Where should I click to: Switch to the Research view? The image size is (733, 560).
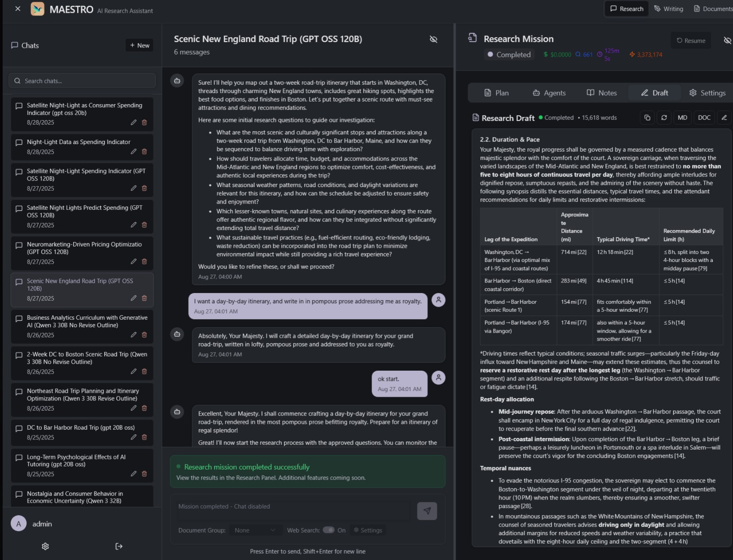(x=627, y=9)
